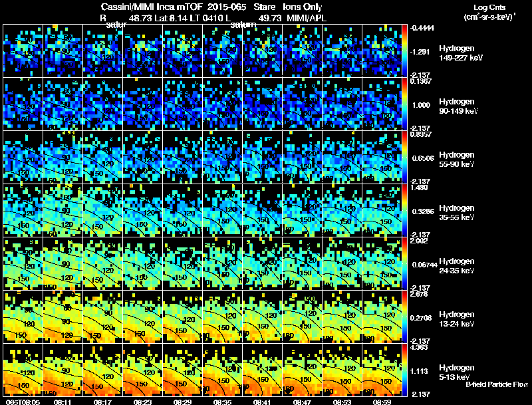This screenshot has height=405, width=532.
Task: Click the 1.113 color scale value
Action: click(x=421, y=371)
